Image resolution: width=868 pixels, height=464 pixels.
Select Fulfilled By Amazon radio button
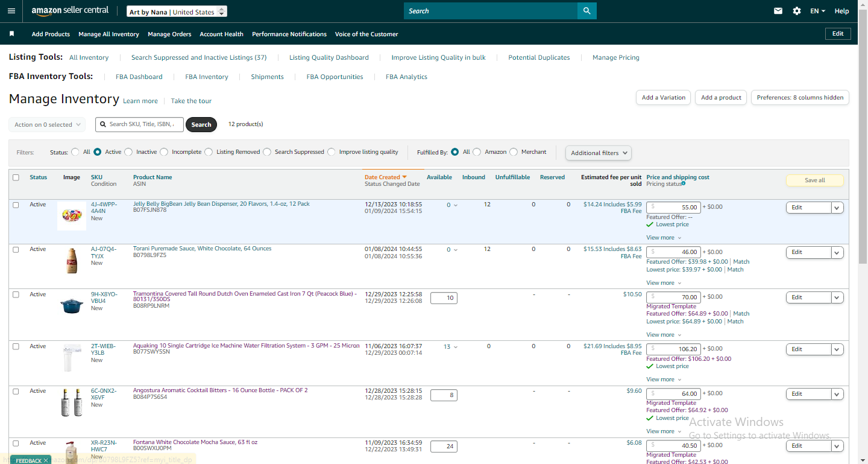click(477, 152)
